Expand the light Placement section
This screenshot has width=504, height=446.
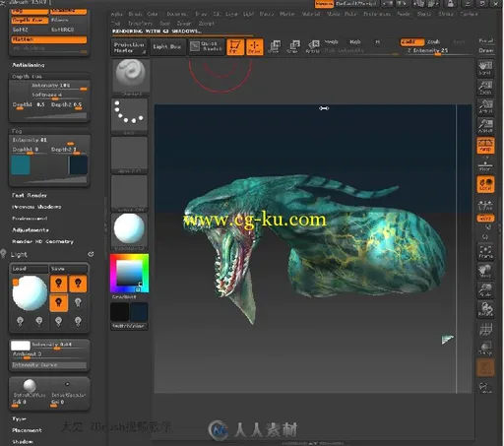[x=27, y=430]
